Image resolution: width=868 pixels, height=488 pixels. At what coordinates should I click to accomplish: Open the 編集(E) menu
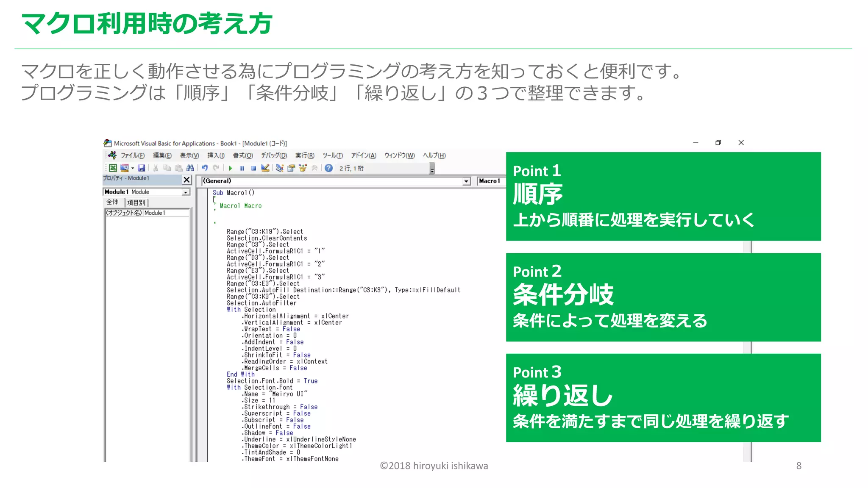pyautogui.click(x=162, y=155)
